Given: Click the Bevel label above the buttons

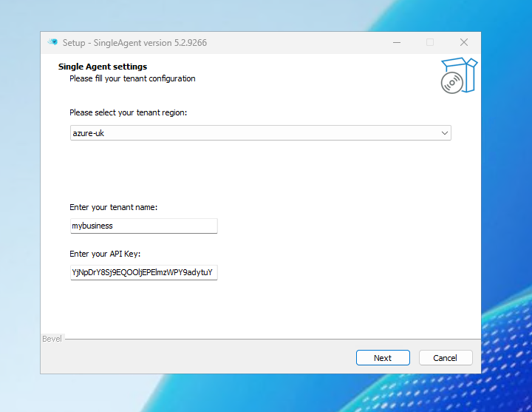Looking at the screenshot, I should pos(52,339).
